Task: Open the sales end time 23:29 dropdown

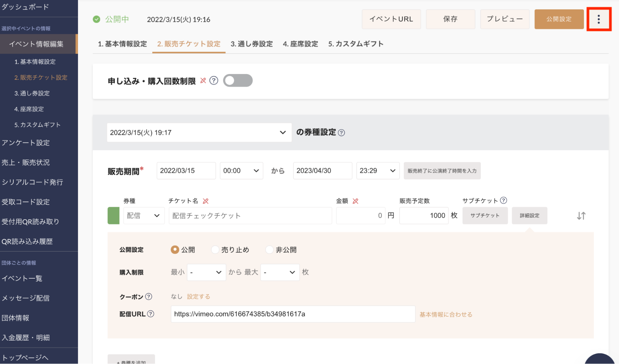Action: 378,171
